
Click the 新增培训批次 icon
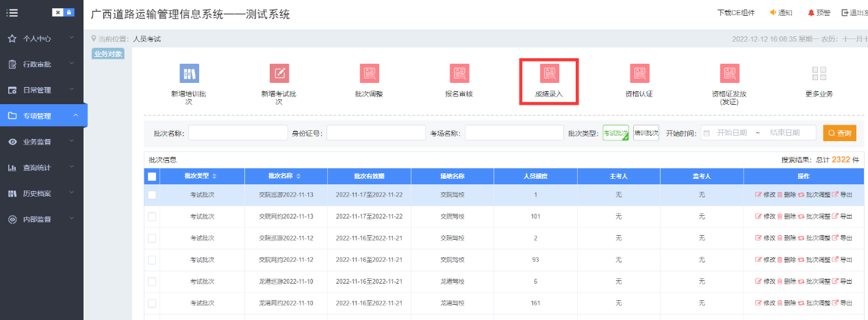coord(189,73)
